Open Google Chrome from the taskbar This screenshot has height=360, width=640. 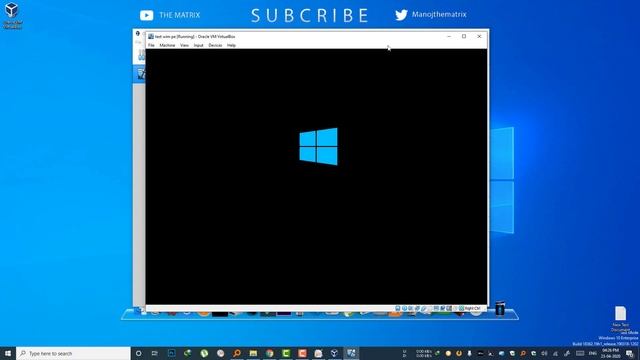269,353
